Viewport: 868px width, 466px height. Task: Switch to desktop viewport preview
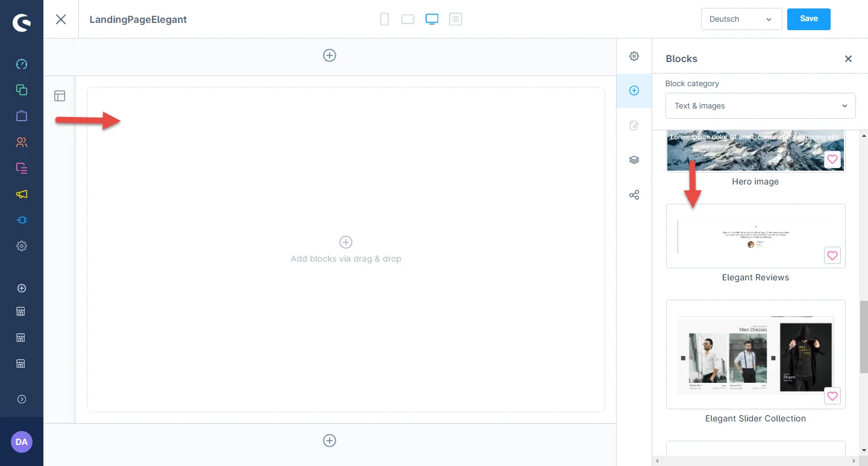(x=432, y=19)
